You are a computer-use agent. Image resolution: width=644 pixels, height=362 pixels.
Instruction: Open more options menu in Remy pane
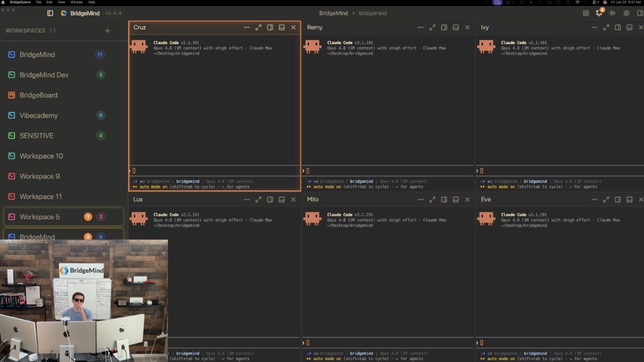421,28
